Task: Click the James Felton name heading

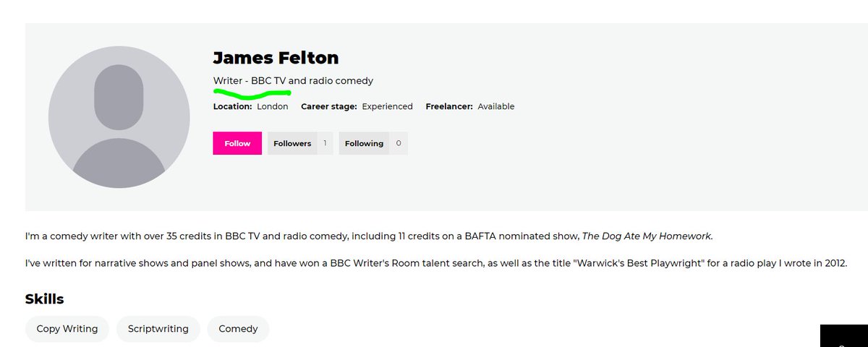Action: [x=276, y=58]
